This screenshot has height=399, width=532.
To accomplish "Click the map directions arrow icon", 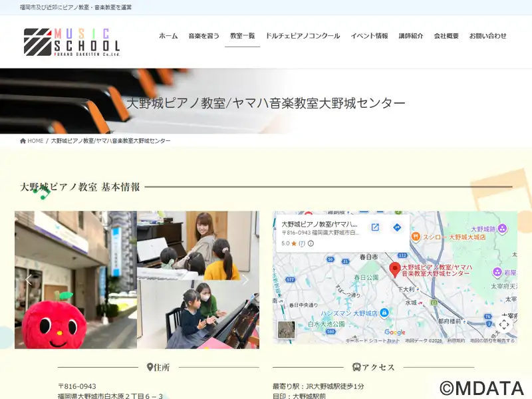I will click(x=397, y=227).
